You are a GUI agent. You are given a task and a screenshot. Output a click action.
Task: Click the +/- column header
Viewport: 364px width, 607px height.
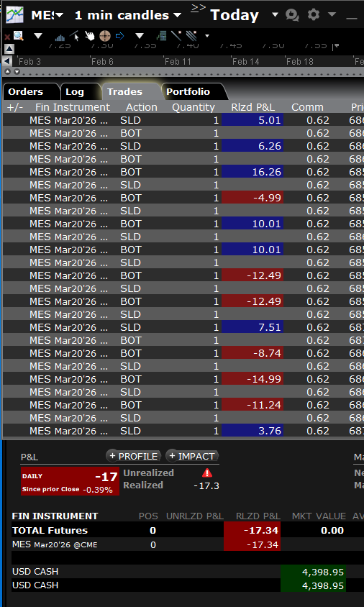coord(15,107)
